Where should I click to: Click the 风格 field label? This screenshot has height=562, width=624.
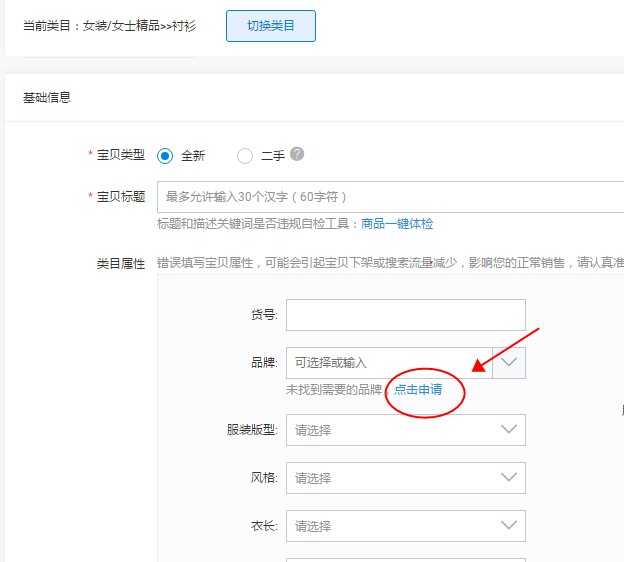264,478
